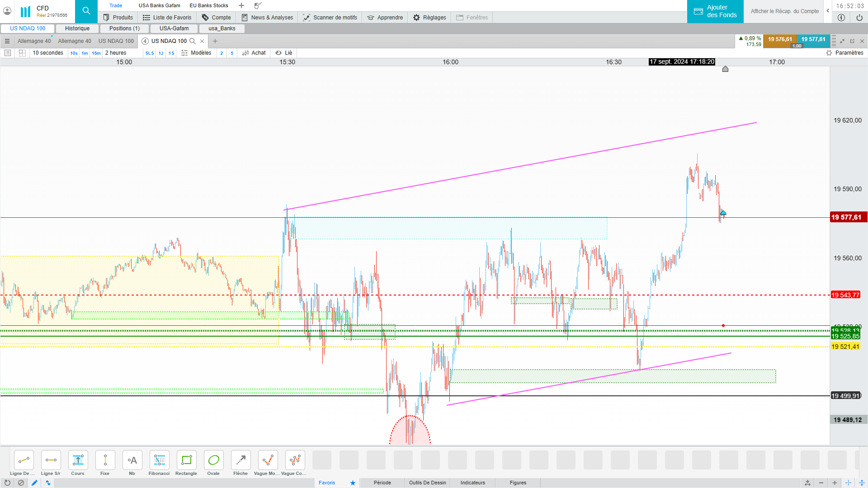Viewport: 868px width, 488px height.
Task: Select the Fibonacci drawing tool
Action: pos(159,460)
